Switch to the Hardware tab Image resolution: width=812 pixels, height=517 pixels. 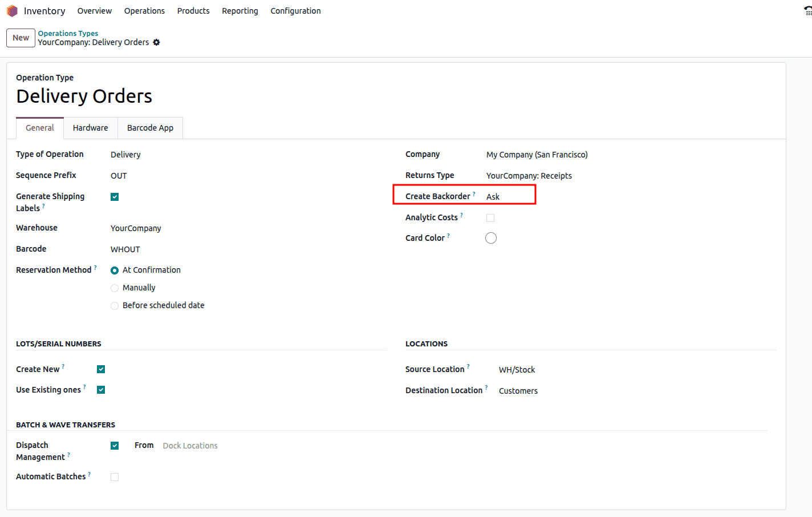point(90,128)
